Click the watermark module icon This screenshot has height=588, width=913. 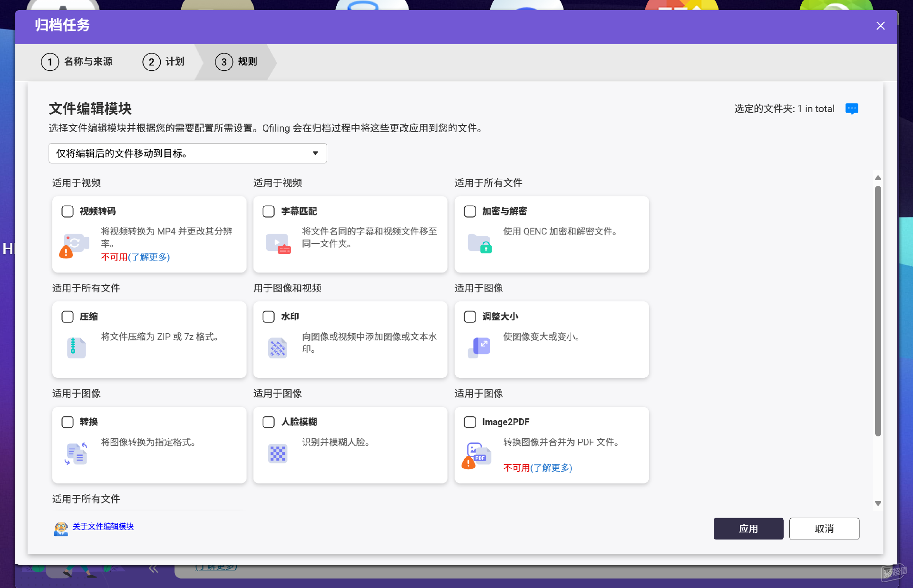(278, 348)
